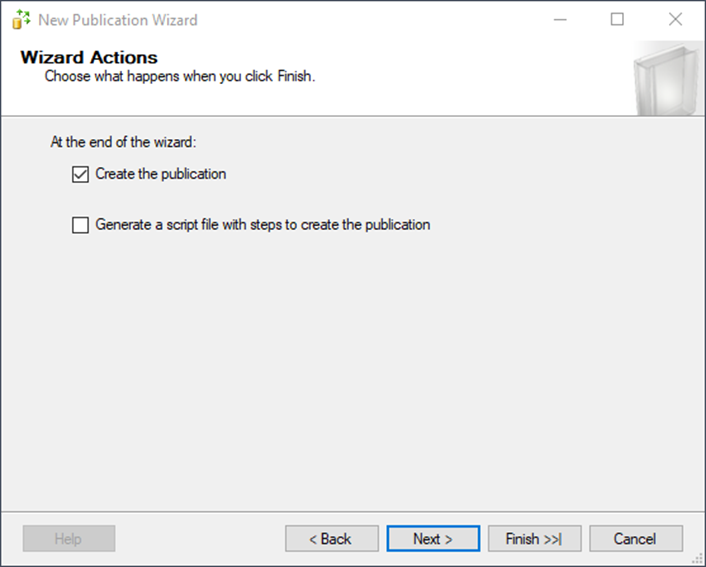Screen dimensions: 706x567
Task: Return to previous page with Back
Action: (332, 539)
